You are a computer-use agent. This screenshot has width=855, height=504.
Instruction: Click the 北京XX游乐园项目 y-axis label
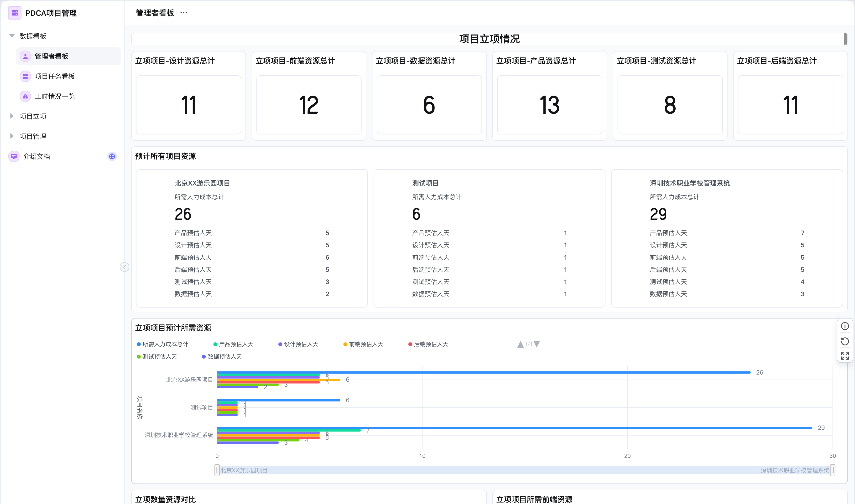click(190, 380)
